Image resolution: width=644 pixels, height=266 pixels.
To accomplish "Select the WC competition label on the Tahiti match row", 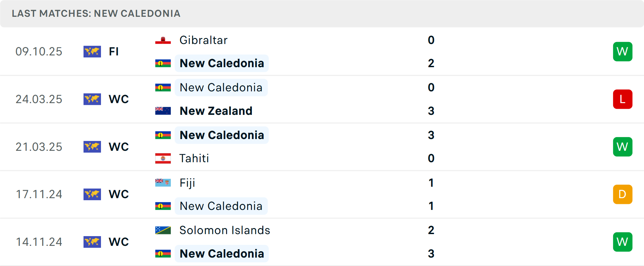I will coord(118,147).
